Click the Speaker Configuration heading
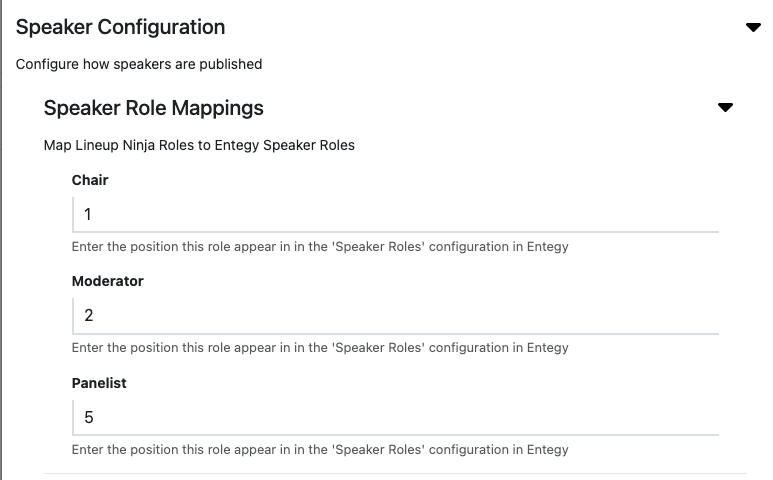The height and width of the screenshot is (480, 773). (120, 27)
